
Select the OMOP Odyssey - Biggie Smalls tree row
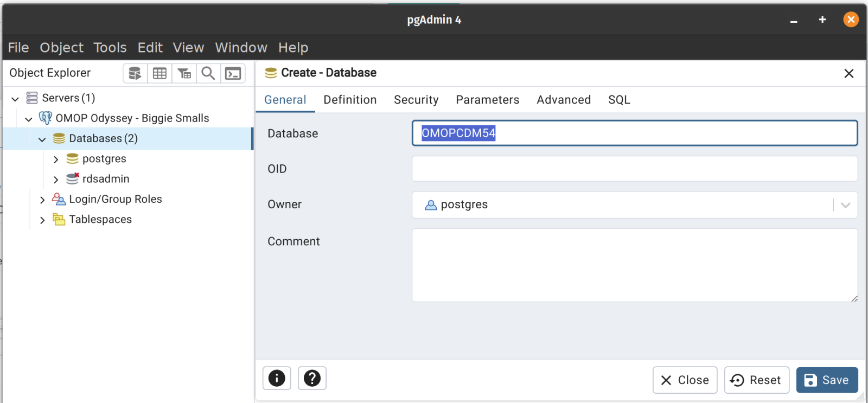(128, 118)
